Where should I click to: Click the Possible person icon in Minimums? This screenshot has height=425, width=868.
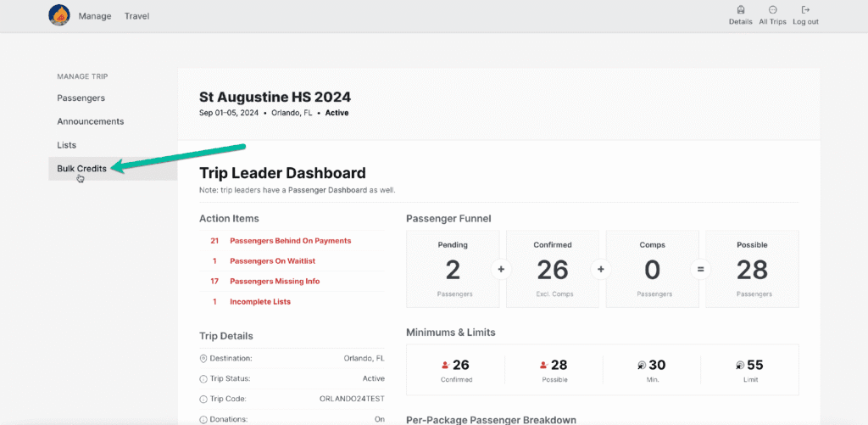tap(542, 366)
